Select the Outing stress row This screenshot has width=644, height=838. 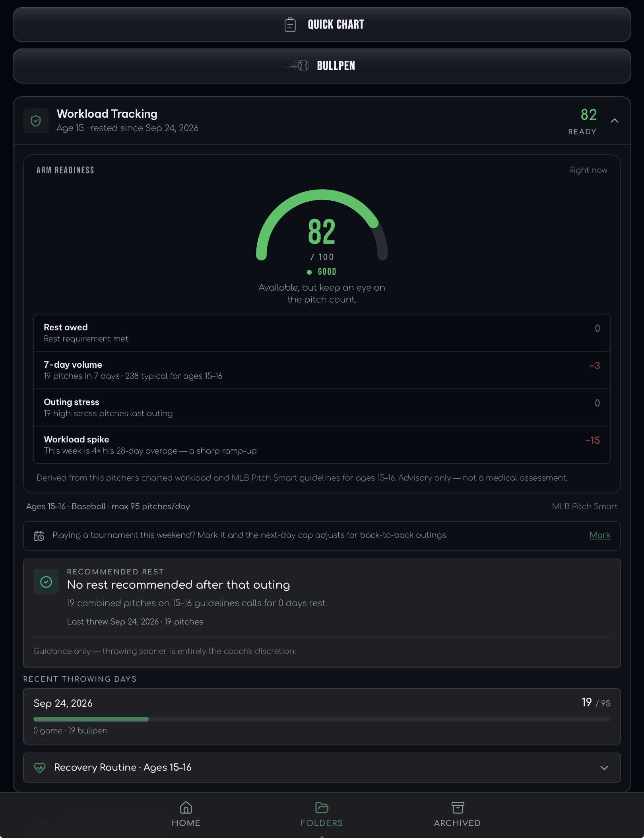(x=322, y=407)
